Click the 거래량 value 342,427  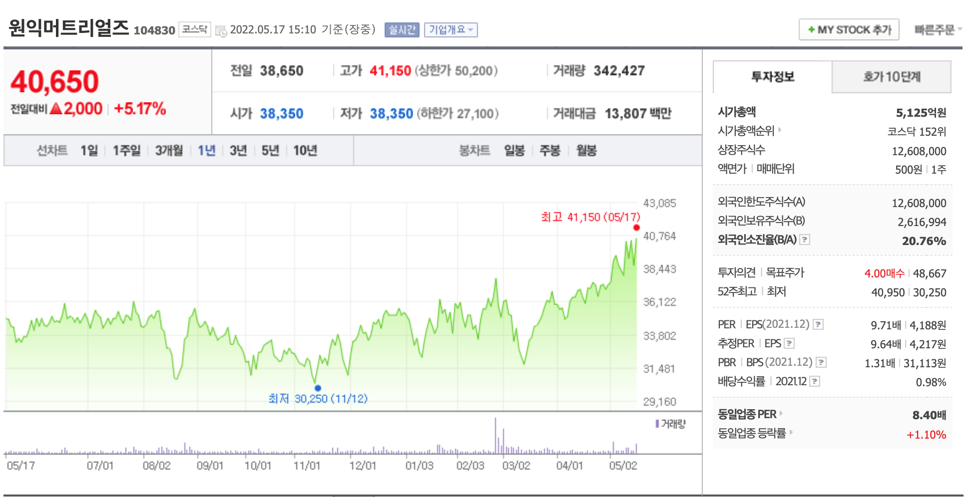(619, 71)
